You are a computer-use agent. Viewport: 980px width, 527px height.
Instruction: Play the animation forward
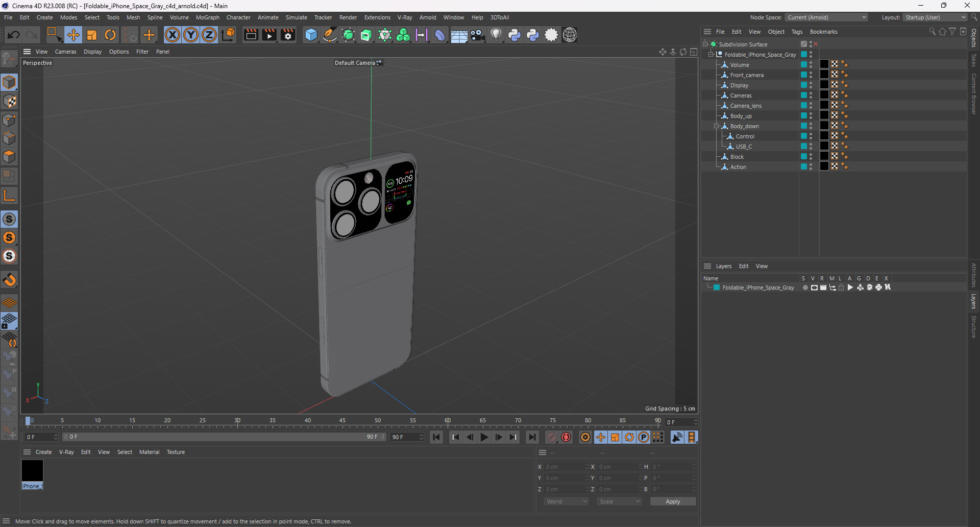point(484,437)
